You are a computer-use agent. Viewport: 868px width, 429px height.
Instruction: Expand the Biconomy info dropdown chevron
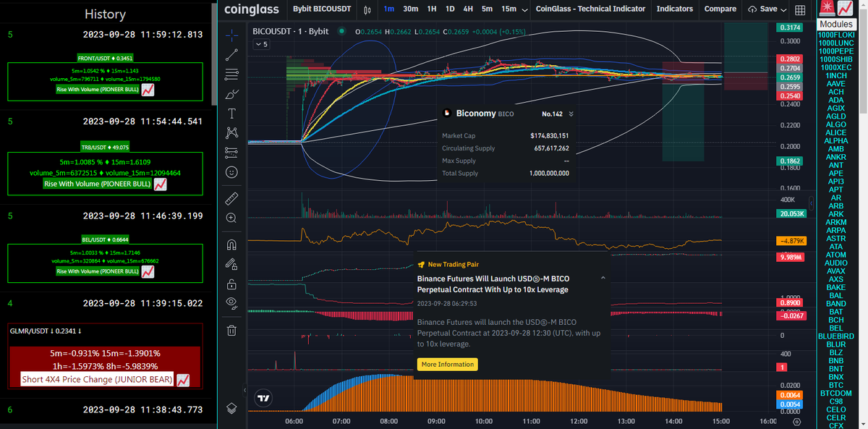pyautogui.click(x=571, y=114)
